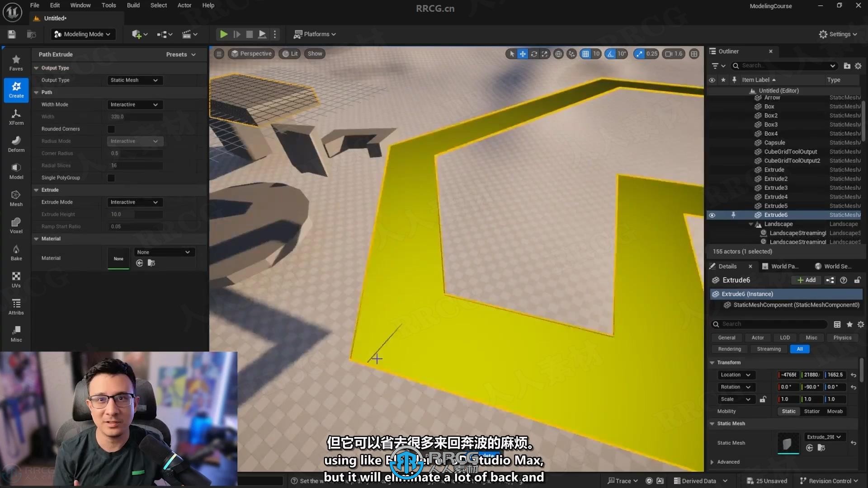Toggle Rounded Corners checkbox

click(x=111, y=129)
